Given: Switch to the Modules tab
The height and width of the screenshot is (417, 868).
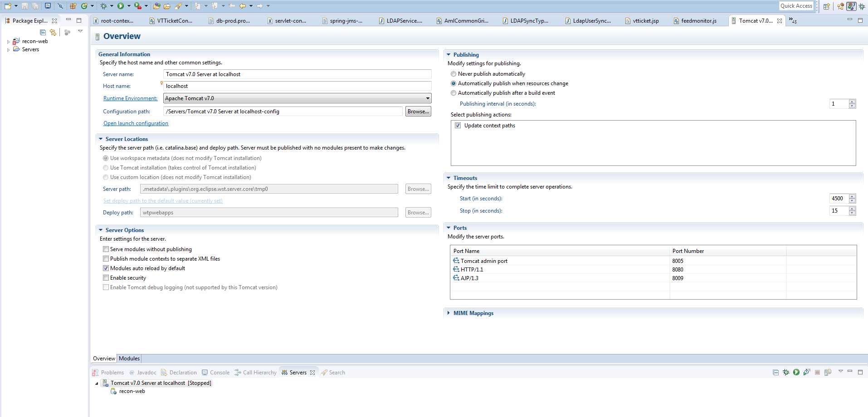Looking at the screenshot, I should coord(129,359).
